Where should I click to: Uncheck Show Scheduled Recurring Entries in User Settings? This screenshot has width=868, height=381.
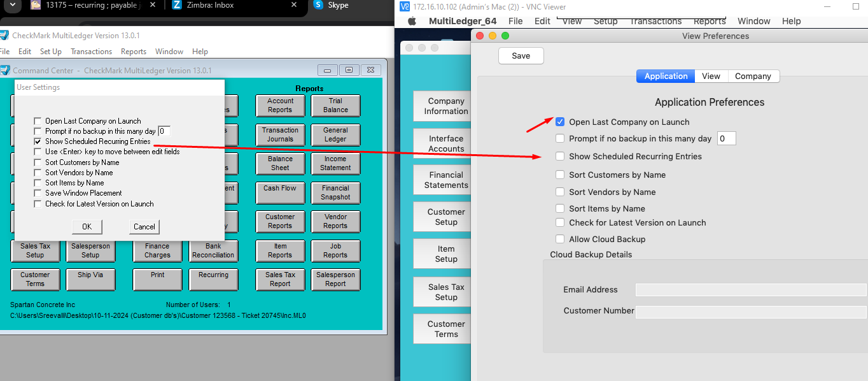click(x=39, y=141)
